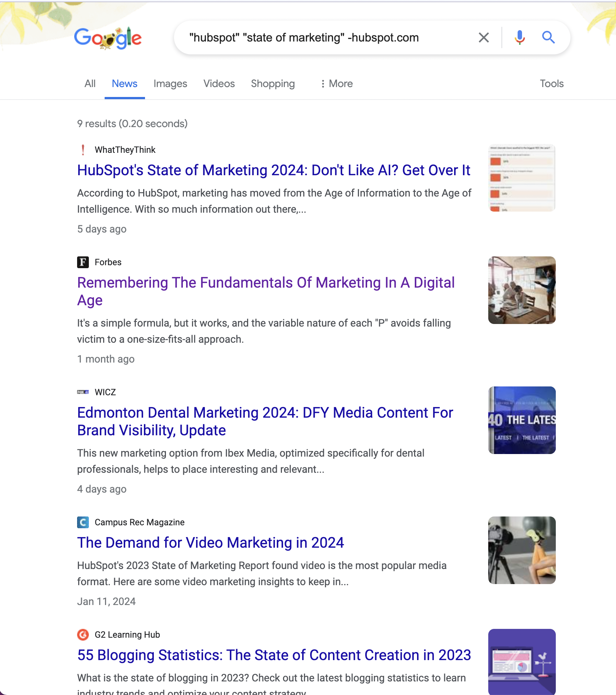The image size is (616, 695).
Task: Click the HubSpot's 2023 State of Marketing snippet
Action: (261, 574)
